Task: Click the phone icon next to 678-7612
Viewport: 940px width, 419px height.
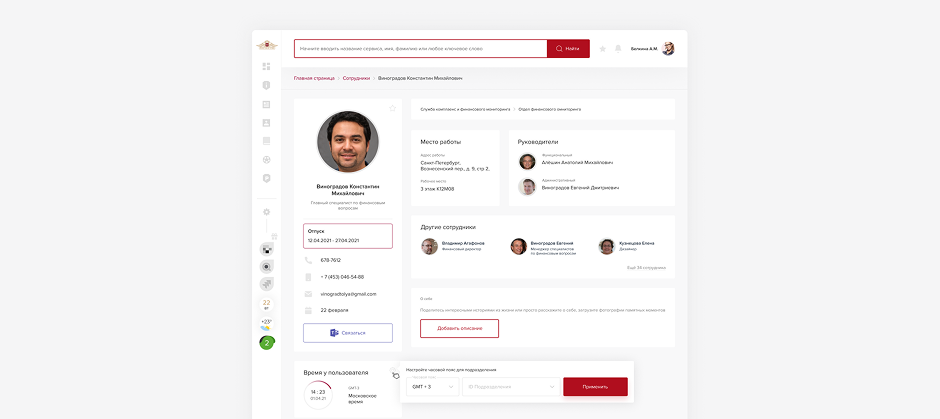Action: (x=308, y=260)
